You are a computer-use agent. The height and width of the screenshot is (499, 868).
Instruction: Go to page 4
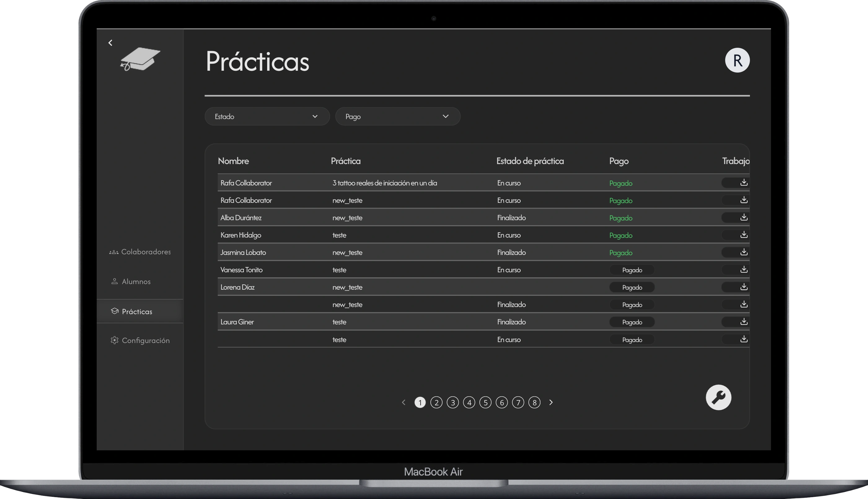469,402
